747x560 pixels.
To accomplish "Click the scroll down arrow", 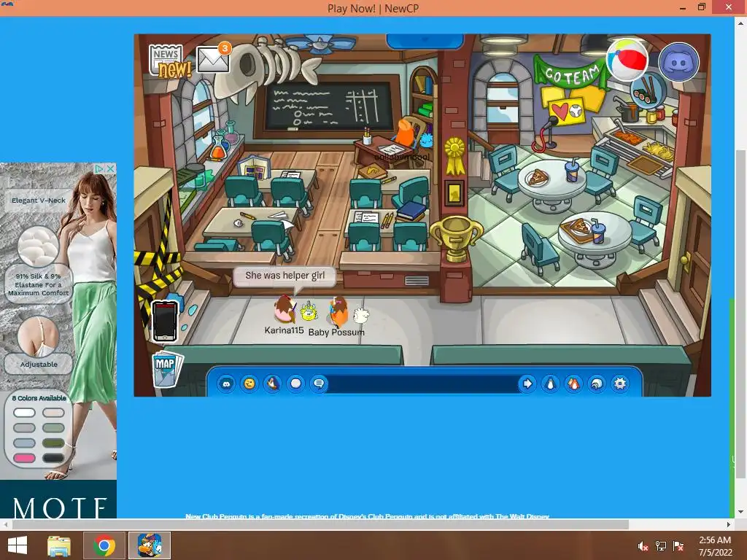I will (x=740, y=512).
